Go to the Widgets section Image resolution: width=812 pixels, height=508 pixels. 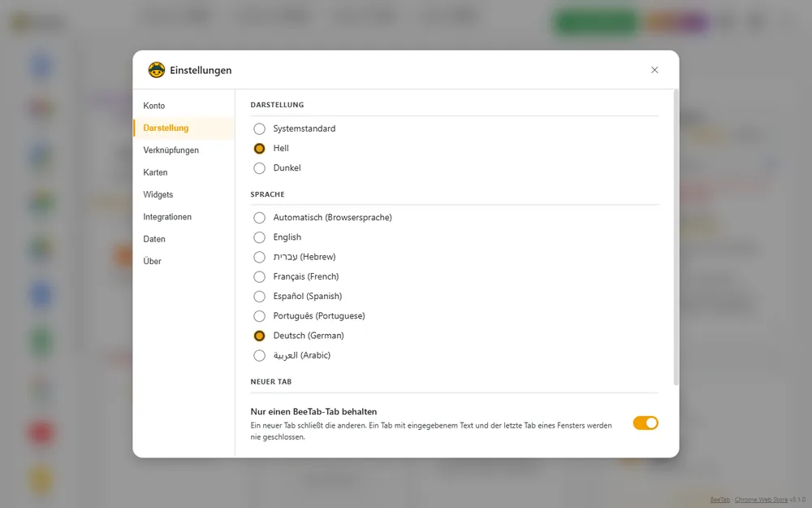[x=184, y=195]
